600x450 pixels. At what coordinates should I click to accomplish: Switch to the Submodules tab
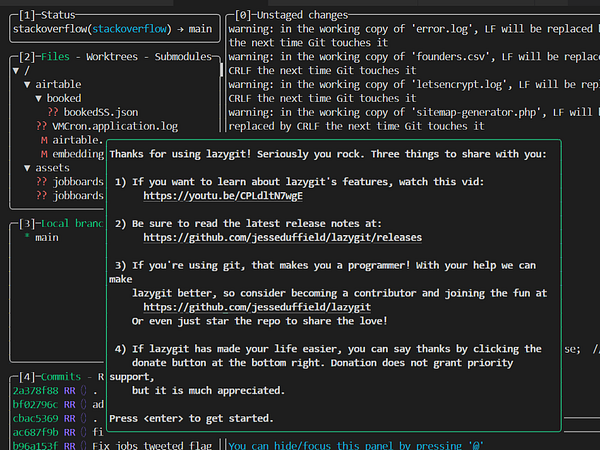(x=183, y=57)
